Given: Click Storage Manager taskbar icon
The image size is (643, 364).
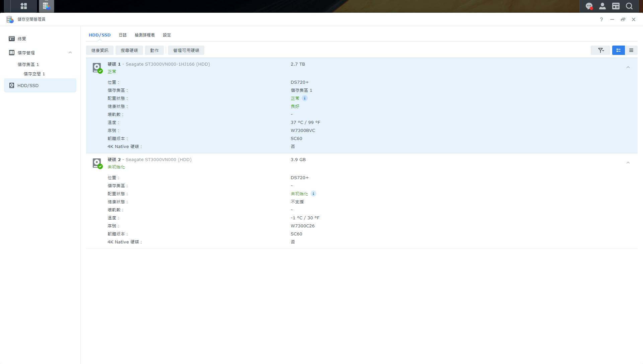Looking at the screenshot, I should pos(46,6).
